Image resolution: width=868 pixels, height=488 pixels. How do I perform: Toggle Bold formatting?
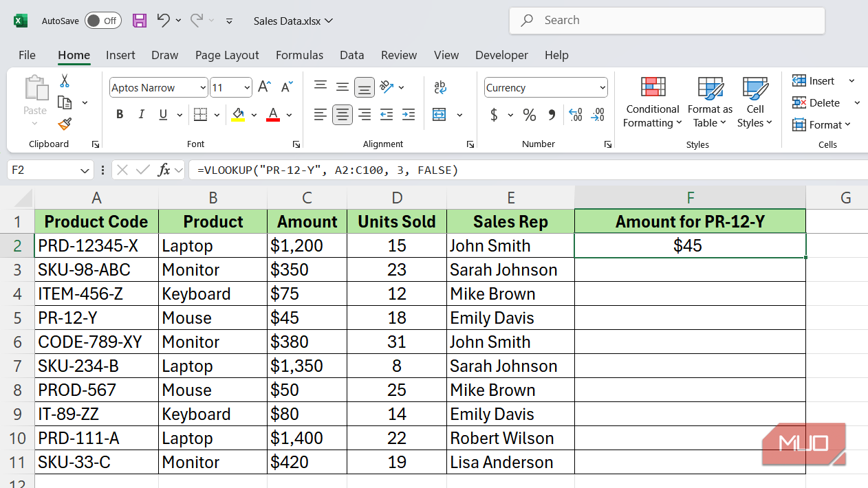[x=120, y=115]
